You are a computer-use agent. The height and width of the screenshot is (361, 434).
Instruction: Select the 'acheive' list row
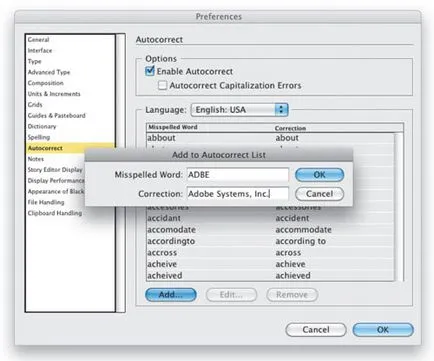click(x=270, y=264)
